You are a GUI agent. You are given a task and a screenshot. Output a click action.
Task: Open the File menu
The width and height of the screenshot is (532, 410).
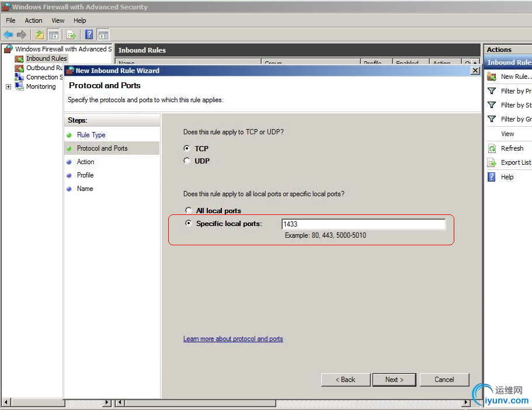coord(11,20)
